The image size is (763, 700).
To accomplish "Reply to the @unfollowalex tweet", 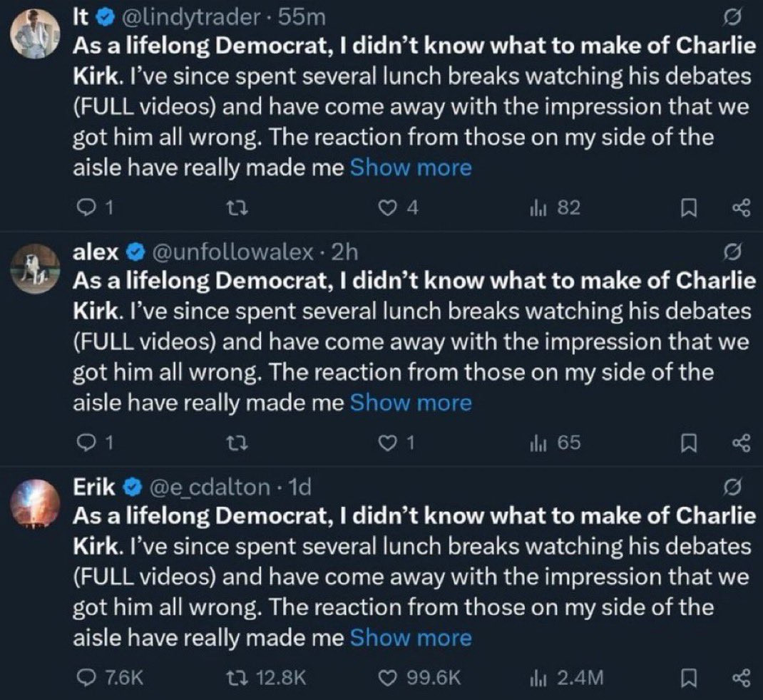I will (86, 443).
